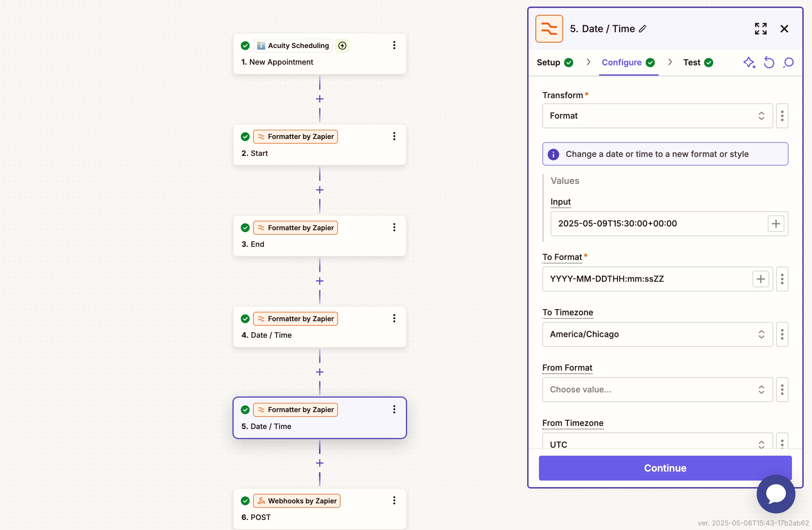812x530 pixels.
Task: Click the comment bubble icon in the tab bar
Action: 788,63
